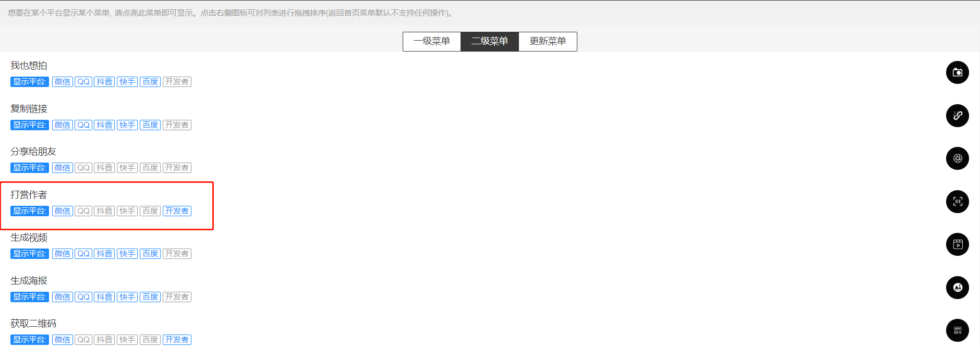Image resolution: width=980 pixels, height=347 pixels.
Task: Click the camera icon for 我也想拍
Action: click(957, 72)
